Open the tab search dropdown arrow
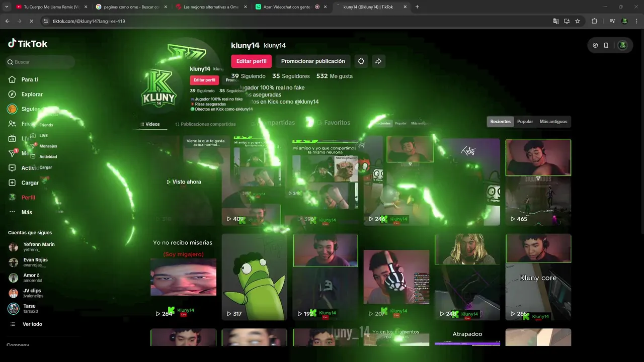Image resolution: width=644 pixels, height=362 pixels. [x=7, y=7]
